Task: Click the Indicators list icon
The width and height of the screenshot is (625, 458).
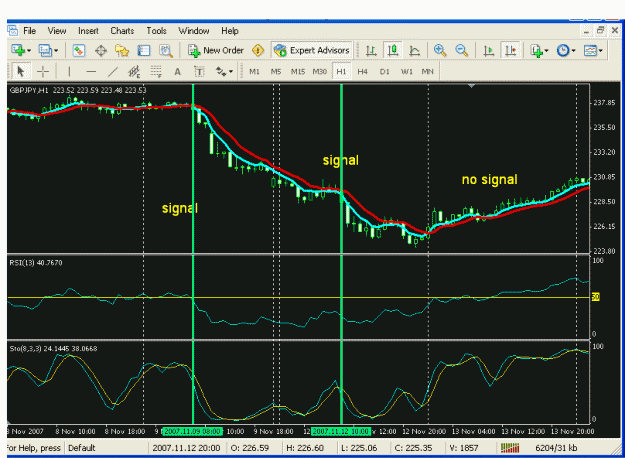Action: (x=536, y=51)
